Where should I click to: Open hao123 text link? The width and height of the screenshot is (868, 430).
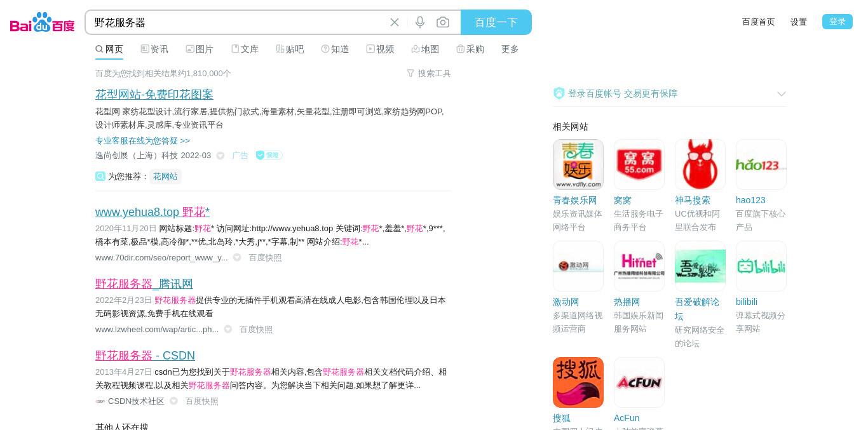(x=750, y=200)
